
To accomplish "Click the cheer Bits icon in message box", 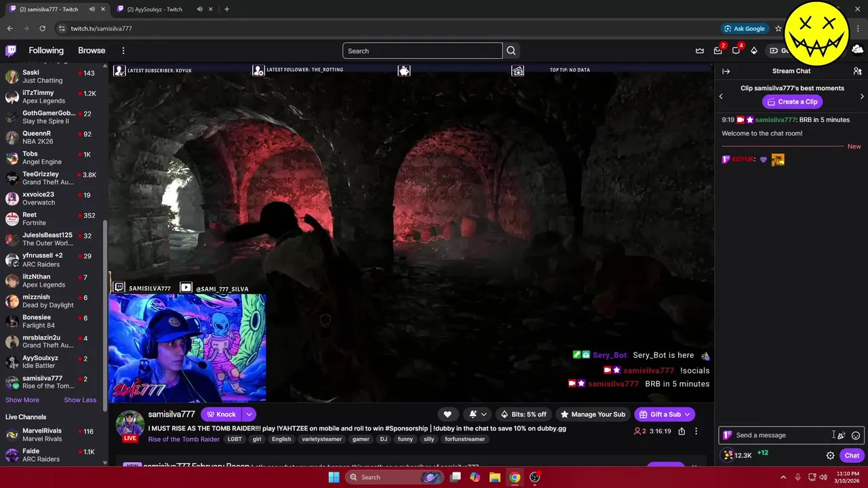I will pyautogui.click(x=842, y=435).
